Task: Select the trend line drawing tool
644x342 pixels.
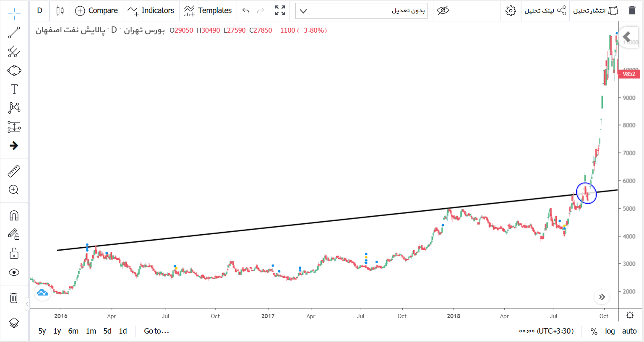Action: (x=14, y=33)
